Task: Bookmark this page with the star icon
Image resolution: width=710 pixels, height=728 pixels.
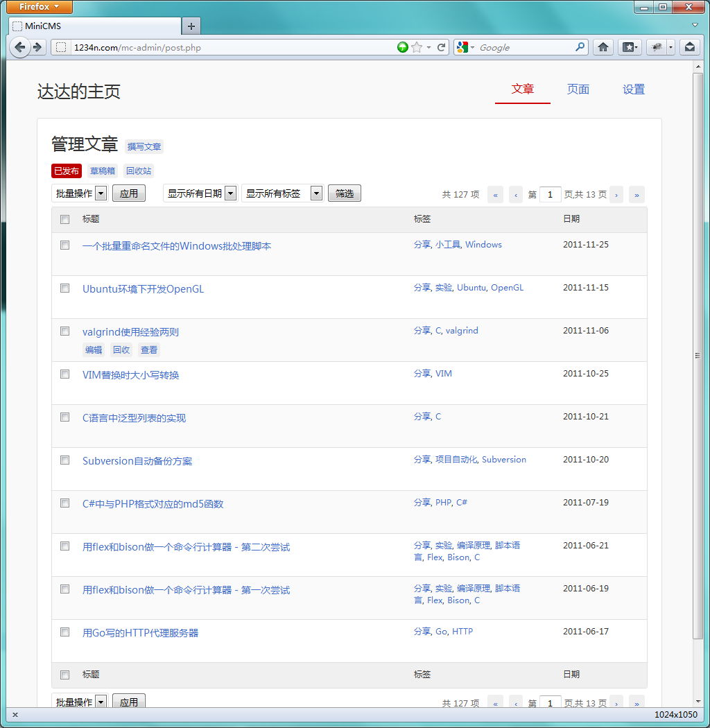Action: (417, 47)
